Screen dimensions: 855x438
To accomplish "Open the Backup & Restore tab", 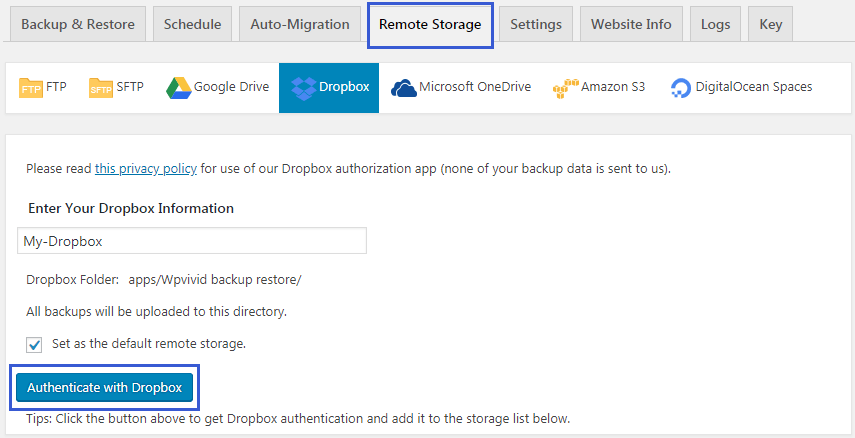I will [78, 25].
